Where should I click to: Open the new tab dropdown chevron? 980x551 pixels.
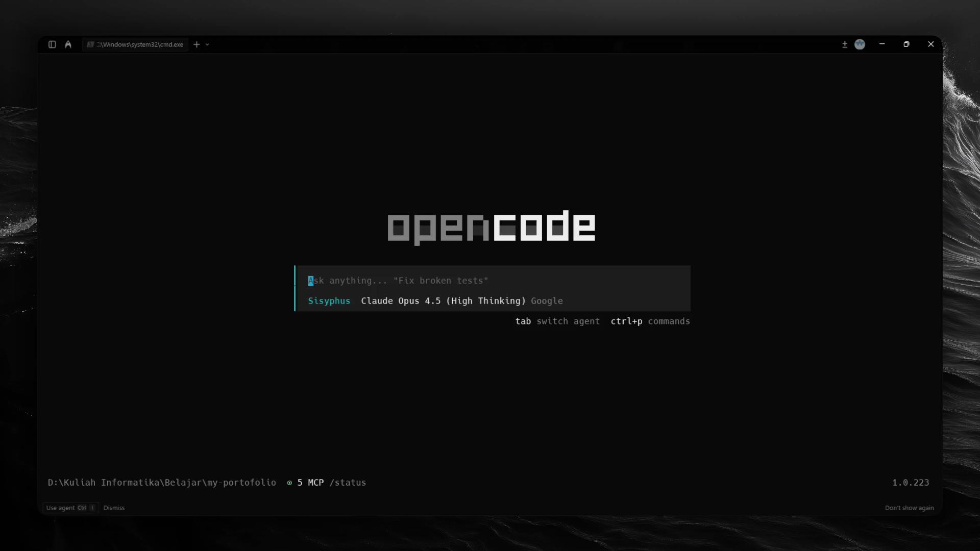tap(207, 45)
